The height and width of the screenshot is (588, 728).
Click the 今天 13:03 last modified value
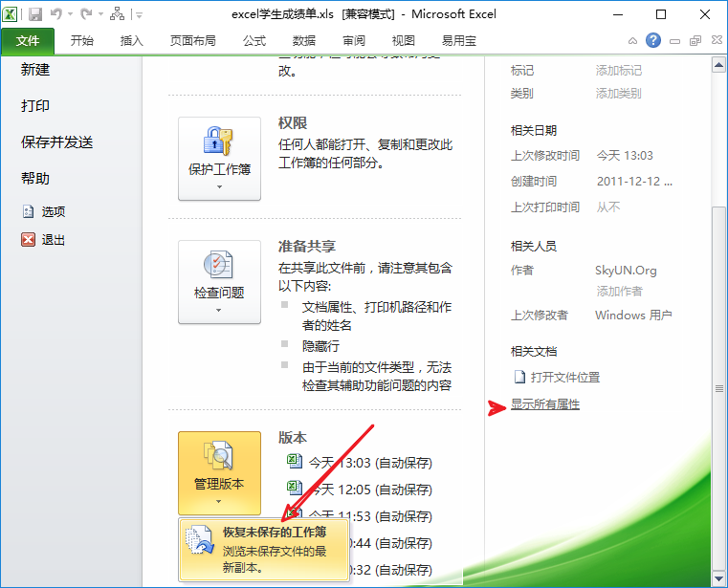[x=625, y=156]
